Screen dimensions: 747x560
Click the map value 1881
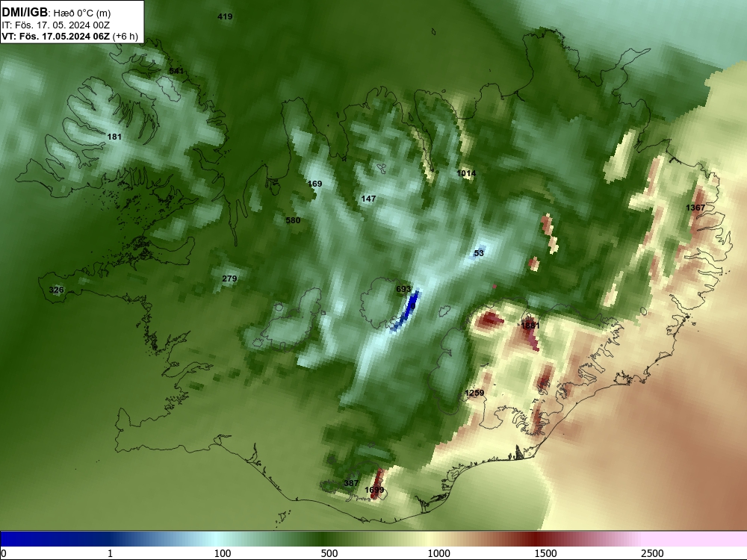tap(530, 326)
